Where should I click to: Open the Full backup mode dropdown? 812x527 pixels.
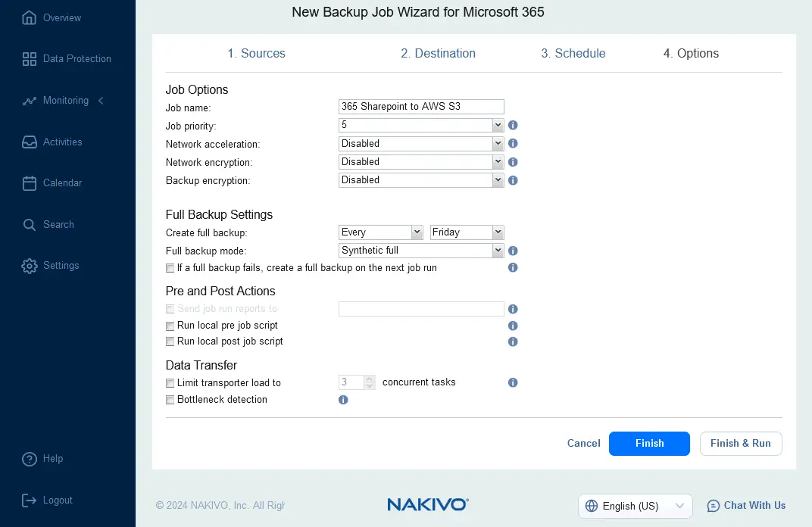421,251
